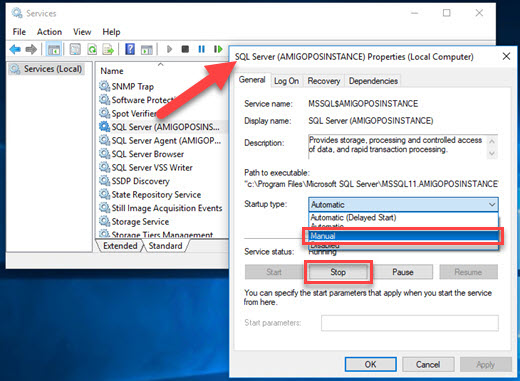
Task: Click the SNMP Trap gear icon
Action: point(104,86)
